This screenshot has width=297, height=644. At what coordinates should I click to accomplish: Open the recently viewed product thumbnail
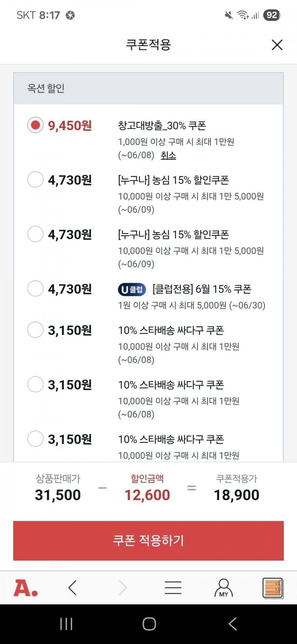(x=273, y=588)
